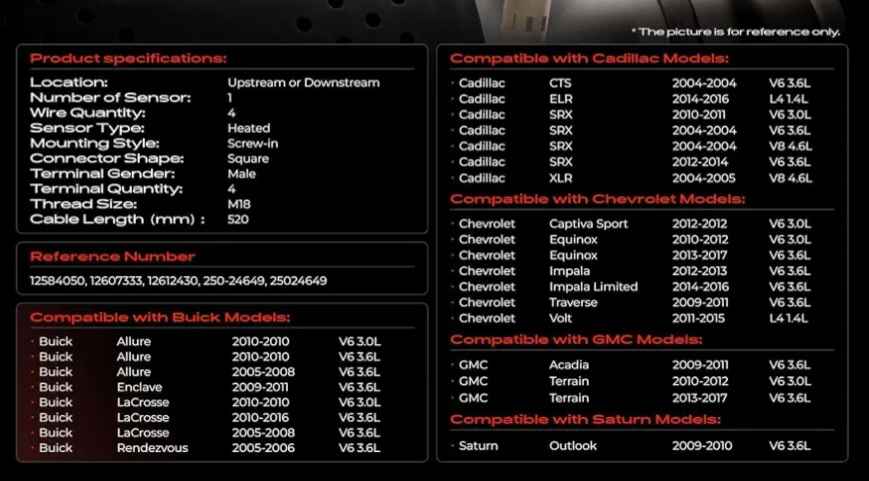This screenshot has height=481, width=869.
Task: Select the "Captiva Sport" Chevrolet model
Action: click(x=589, y=224)
